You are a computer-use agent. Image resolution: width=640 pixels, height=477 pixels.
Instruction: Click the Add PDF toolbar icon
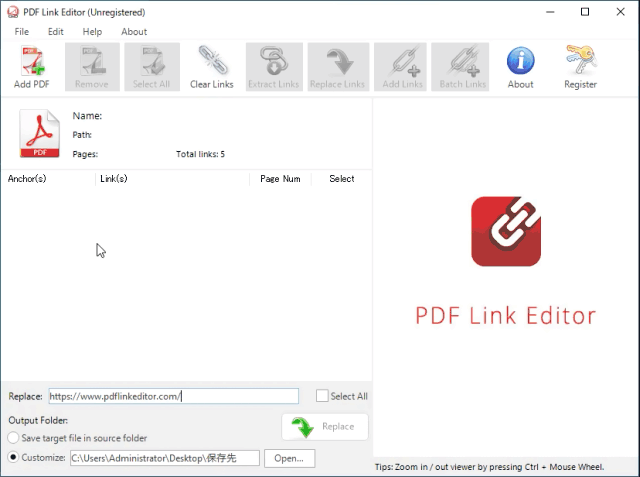32,67
